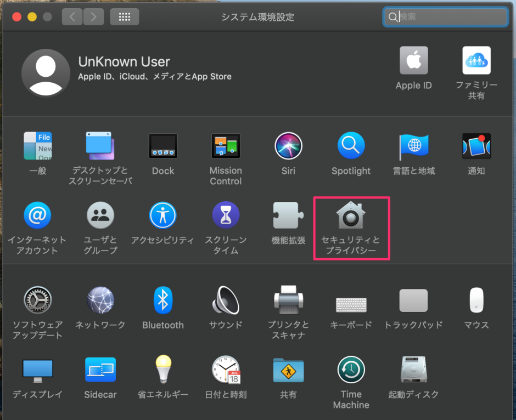This screenshot has height=420, width=516.
Task: Open ファミリー共有 settings
Action: click(476, 61)
